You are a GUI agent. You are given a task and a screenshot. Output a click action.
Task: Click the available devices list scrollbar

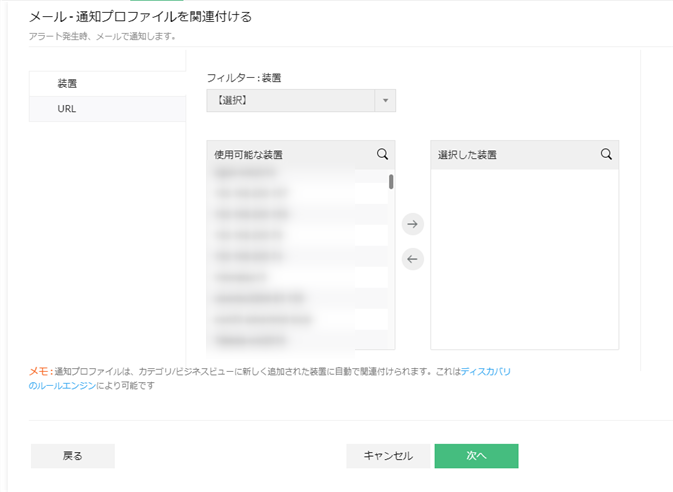391,182
